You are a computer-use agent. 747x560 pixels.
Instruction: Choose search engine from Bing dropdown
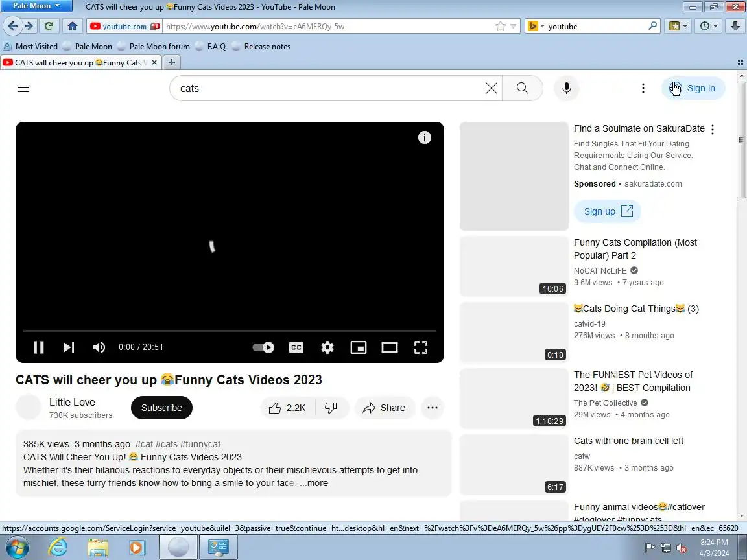[x=536, y=26]
